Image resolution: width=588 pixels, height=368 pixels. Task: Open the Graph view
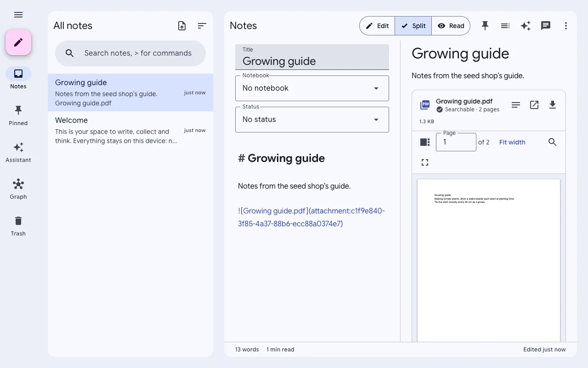pyautogui.click(x=18, y=189)
